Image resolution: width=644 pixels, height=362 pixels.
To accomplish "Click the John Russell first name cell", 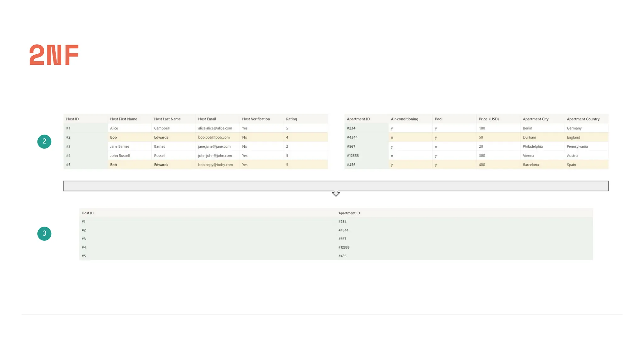I will [120, 156].
